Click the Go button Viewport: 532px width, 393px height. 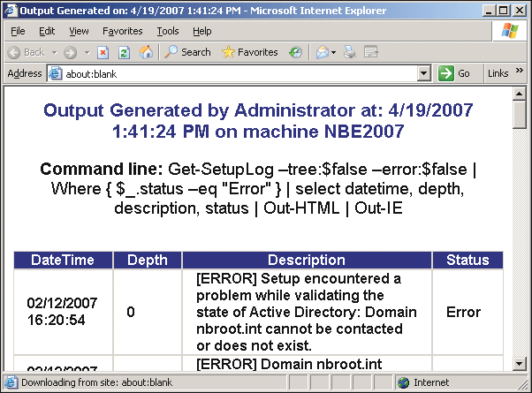[x=454, y=73]
